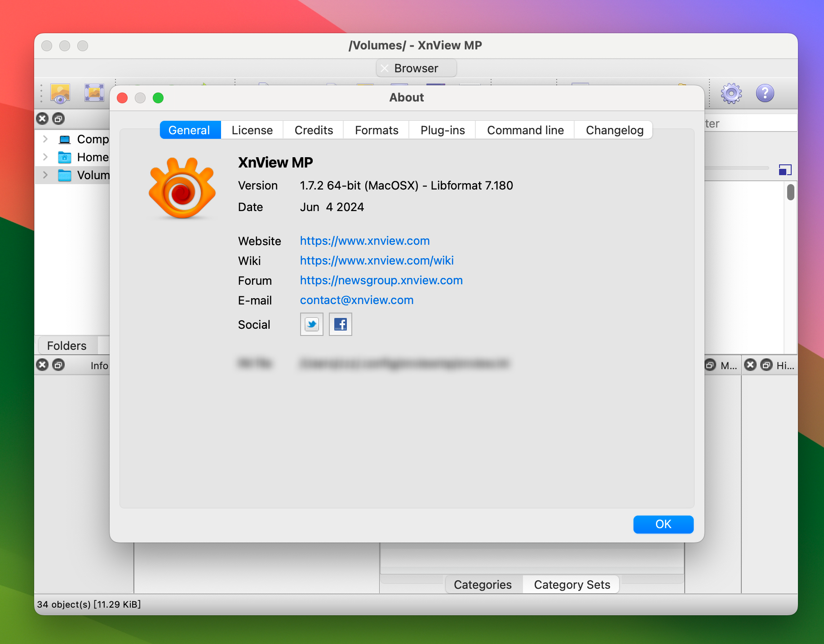Switch to the Folders panel tab
Image resolution: width=824 pixels, height=644 pixels.
tap(67, 345)
